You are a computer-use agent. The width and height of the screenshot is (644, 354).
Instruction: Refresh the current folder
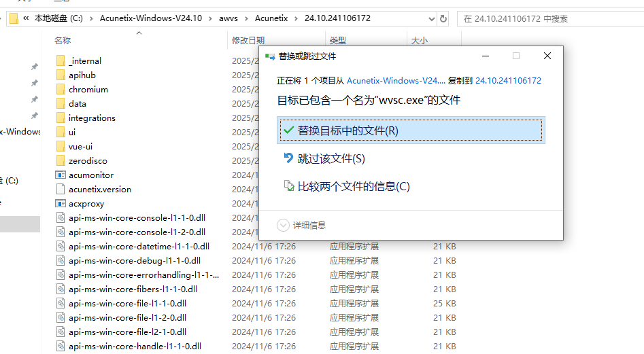click(443, 18)
